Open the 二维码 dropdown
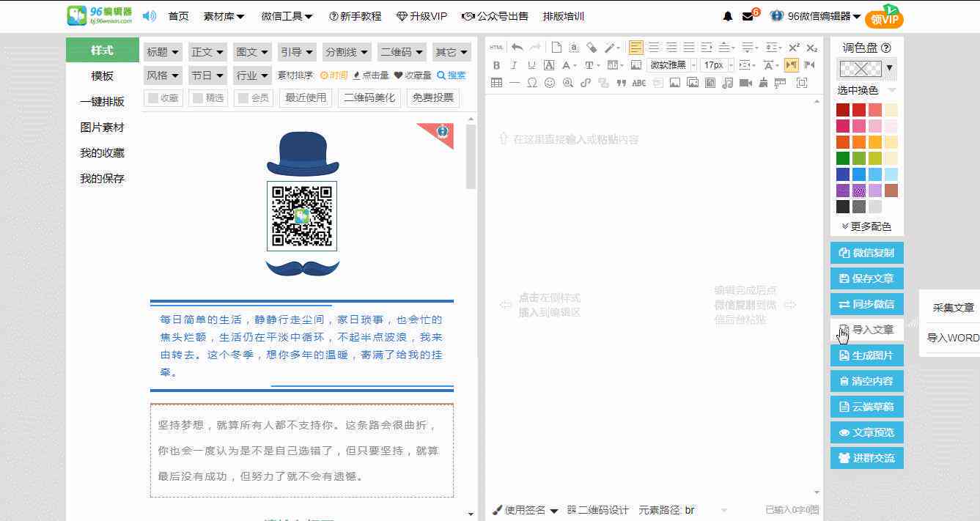The image size is (980, 521). (402, 52)
